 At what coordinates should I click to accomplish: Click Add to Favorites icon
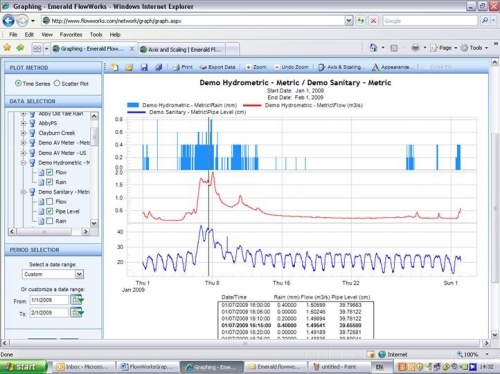21,48
